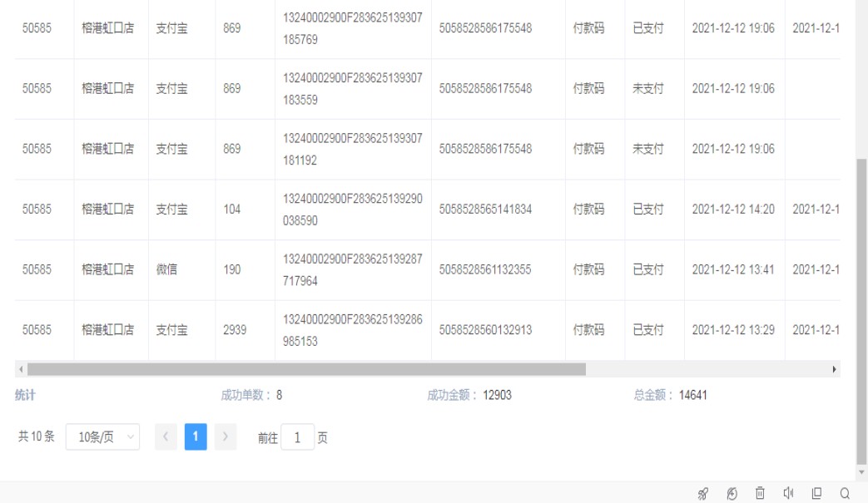This screenshot has height=503, width=868.
Task: Go to the next page with right chevron
Action: (x=223, y=437)
